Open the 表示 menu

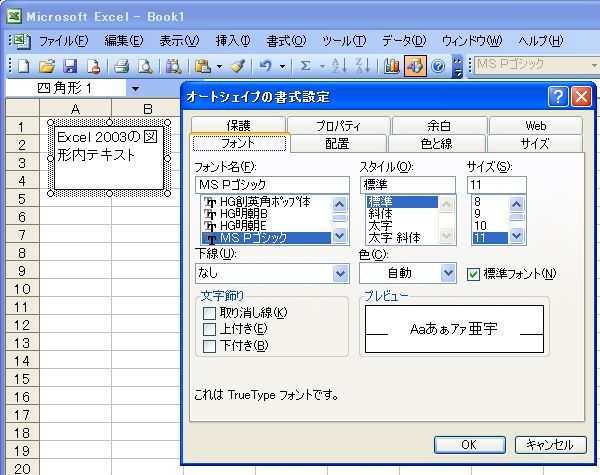coord(179,41)
